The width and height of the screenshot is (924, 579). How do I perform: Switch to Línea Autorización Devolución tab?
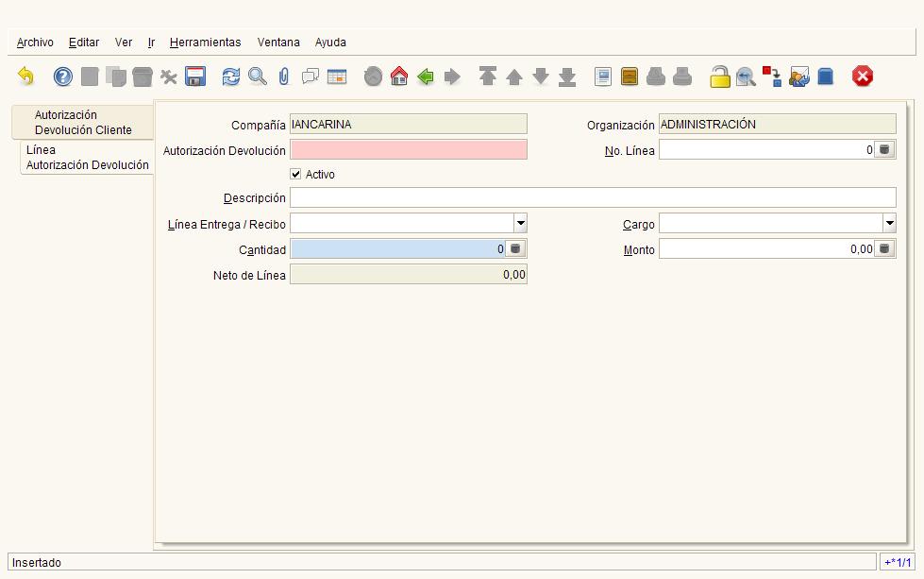[x=87, y=158]
